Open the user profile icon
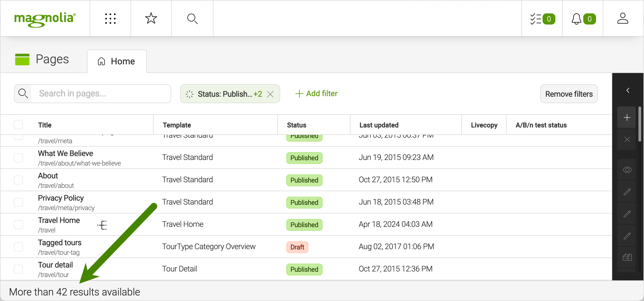The image size is (644, 301). 623,19
